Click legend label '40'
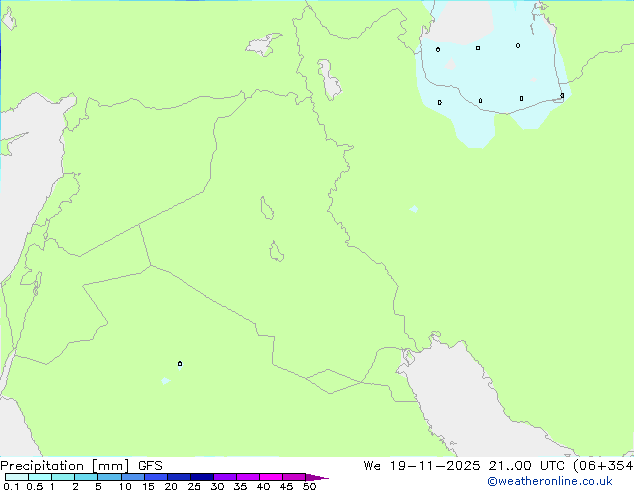 [x=263, y=486]
